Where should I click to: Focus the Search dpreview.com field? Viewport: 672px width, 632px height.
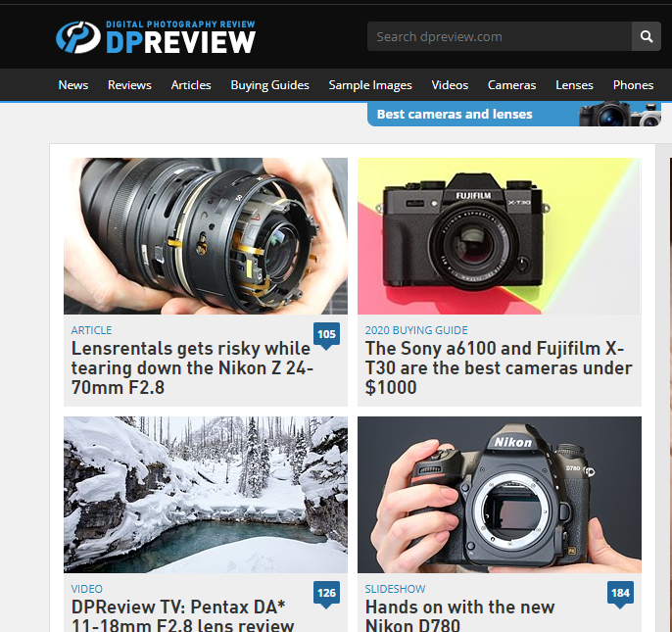(500, 36)
